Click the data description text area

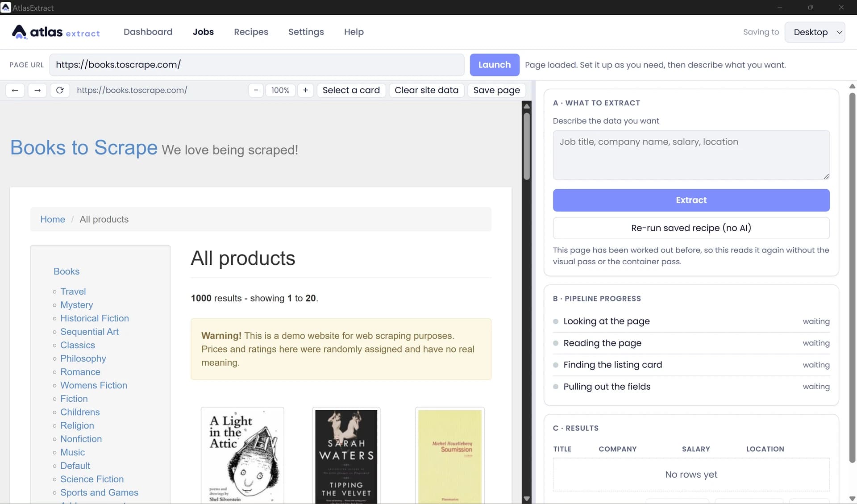691,155
